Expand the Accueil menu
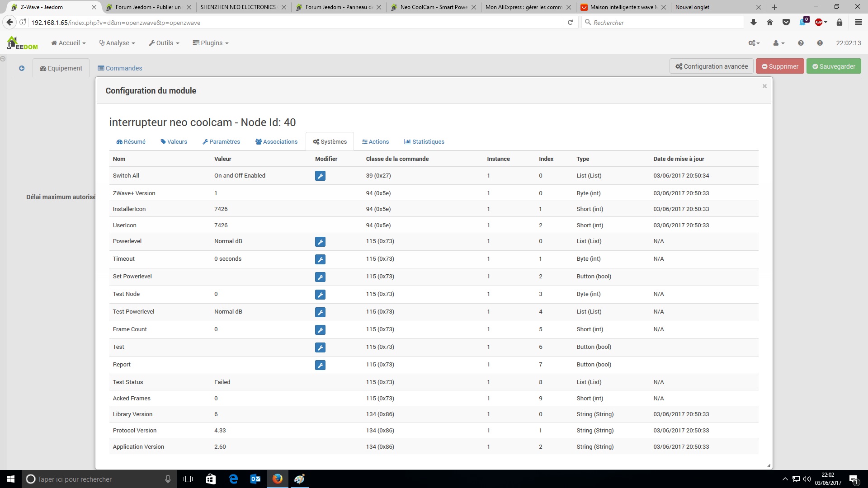This screenshot has width=868, height=488. click(x=68, y=43)
